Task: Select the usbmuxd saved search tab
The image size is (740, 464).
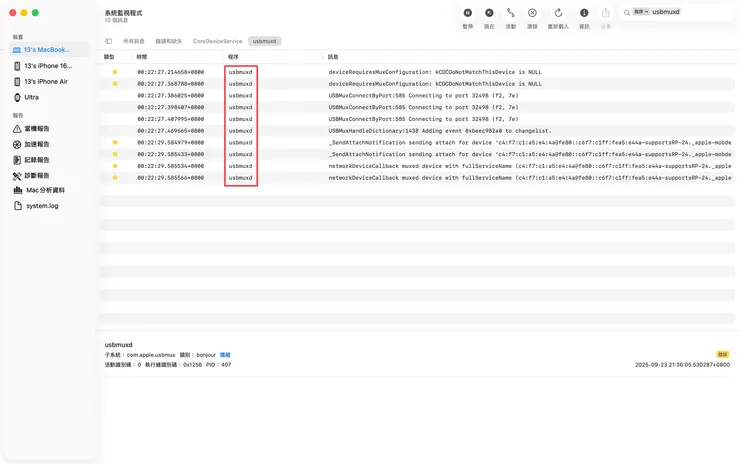Action: pos(264,41)
